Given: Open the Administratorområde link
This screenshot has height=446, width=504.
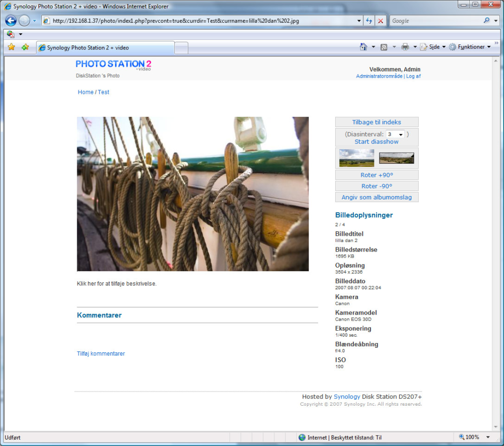Looking at the screenshot, I should 379,76.
